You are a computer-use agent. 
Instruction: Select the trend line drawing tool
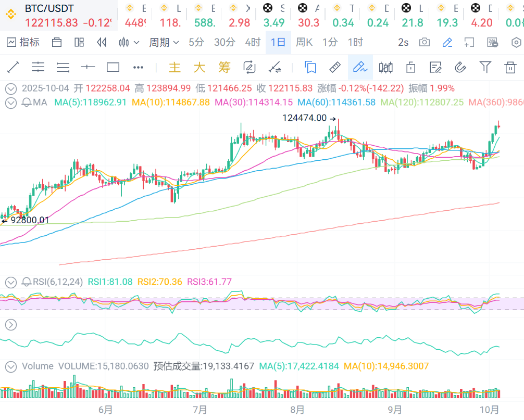coord(13,67)
